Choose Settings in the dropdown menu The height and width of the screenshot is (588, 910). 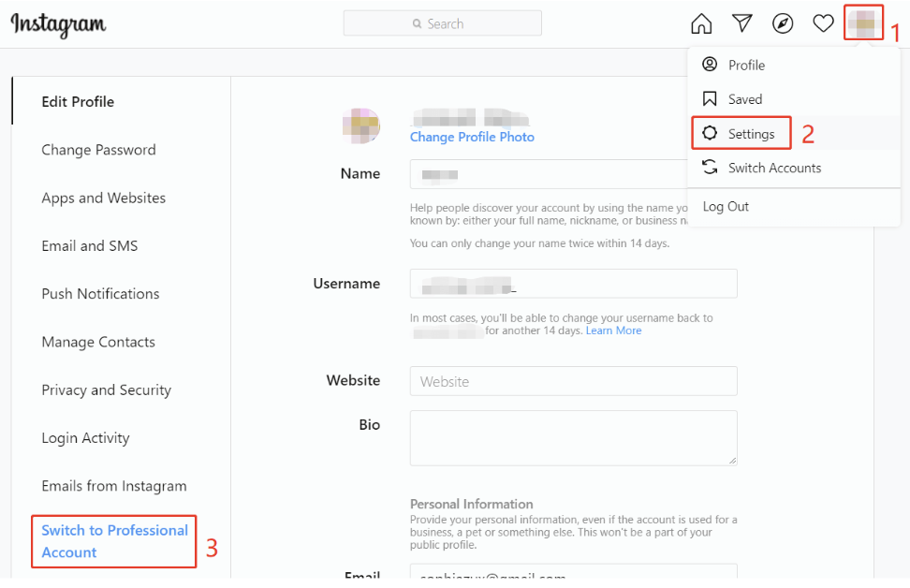click(751, 134)
